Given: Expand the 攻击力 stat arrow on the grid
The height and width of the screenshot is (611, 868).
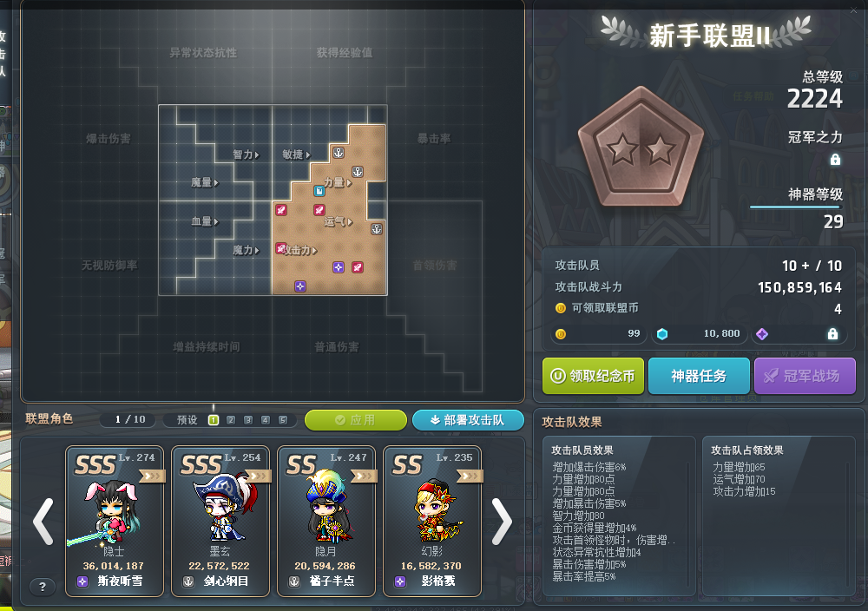Looking at the screenshot, I should [x=314, y=251].
